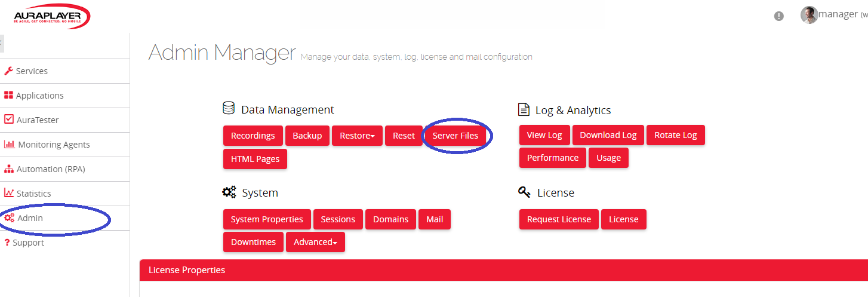The width and height of the screenshot is (868, 297).
Task: Open System Properties
Action: (267, 219)
